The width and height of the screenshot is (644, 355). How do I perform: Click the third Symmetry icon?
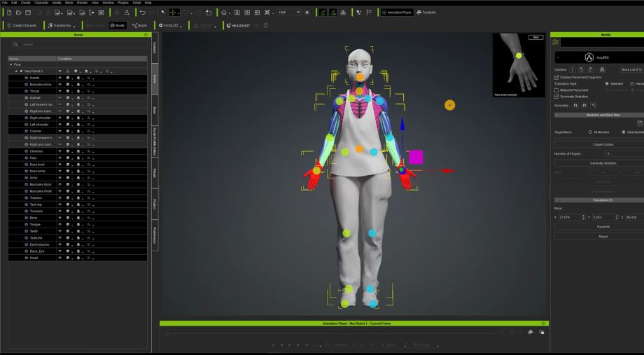594,106
